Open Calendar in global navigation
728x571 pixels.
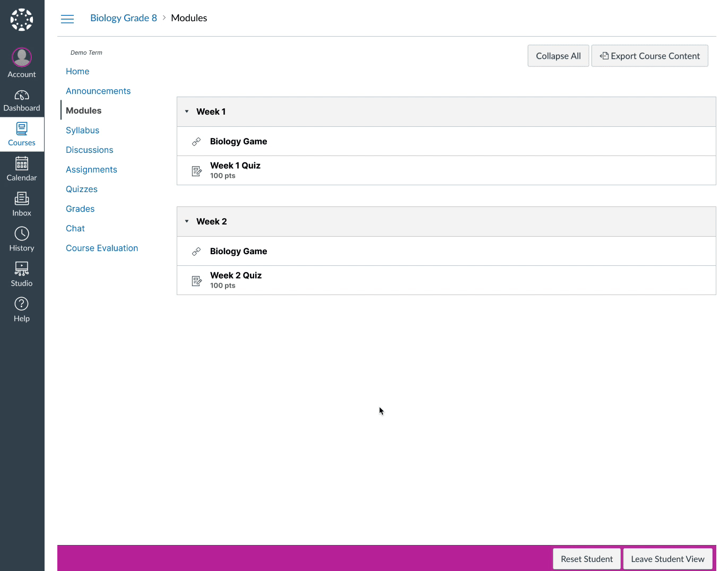(x=22, y=169)
